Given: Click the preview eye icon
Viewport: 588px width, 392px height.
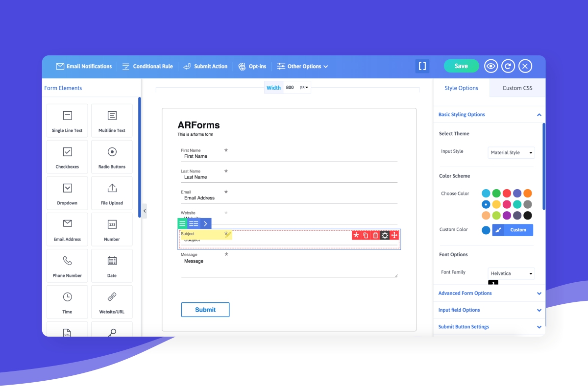Looking at the screenshot, I should [491, 66].
